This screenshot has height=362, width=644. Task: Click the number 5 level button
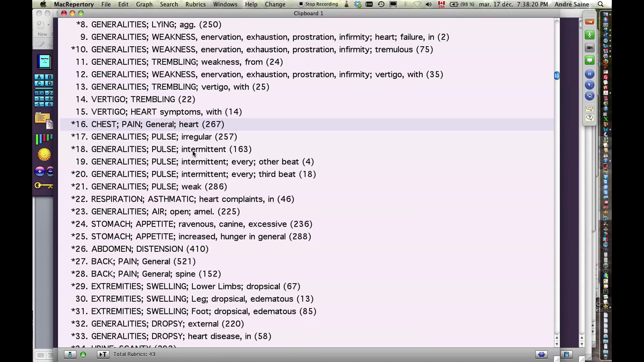pos(39,104)
